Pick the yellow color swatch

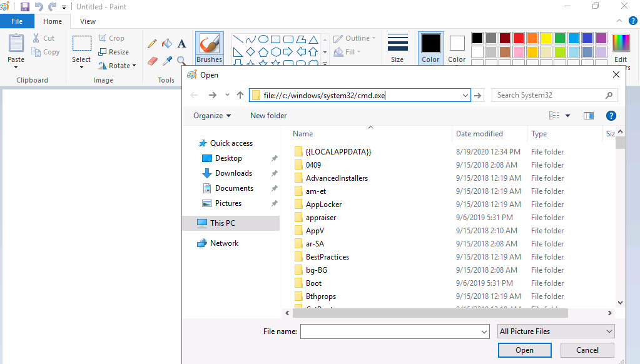point(546,38)
